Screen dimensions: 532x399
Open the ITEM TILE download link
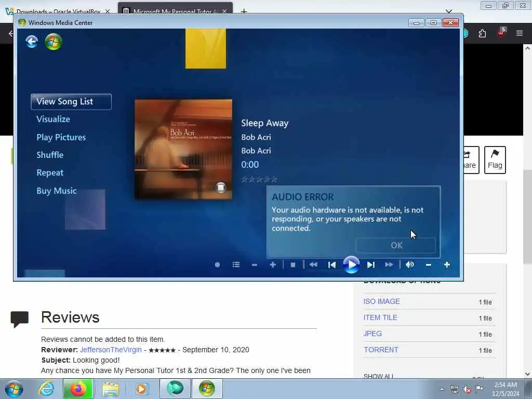tap(380, 317)
